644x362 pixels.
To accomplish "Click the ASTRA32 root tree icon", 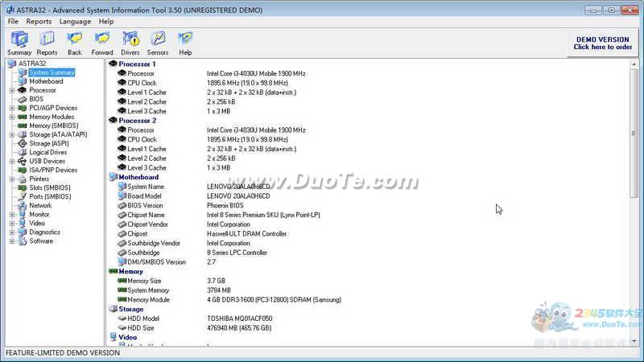I will point(12,64).
